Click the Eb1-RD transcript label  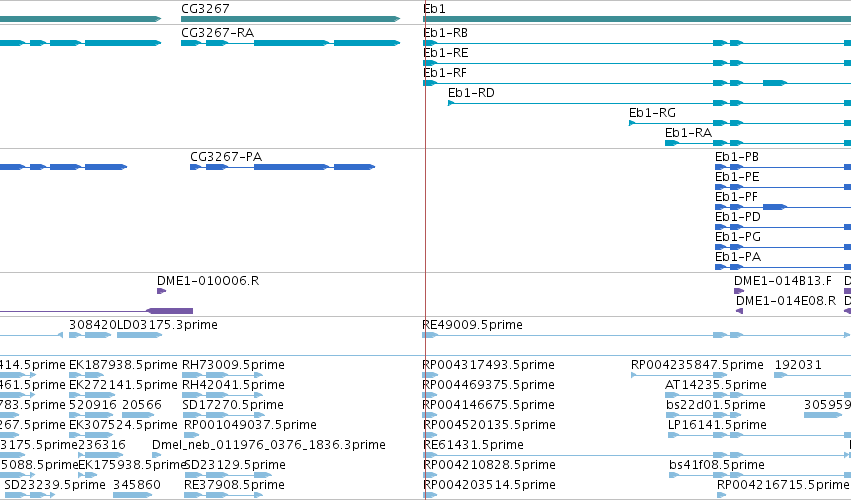click(x=471, y=93)
